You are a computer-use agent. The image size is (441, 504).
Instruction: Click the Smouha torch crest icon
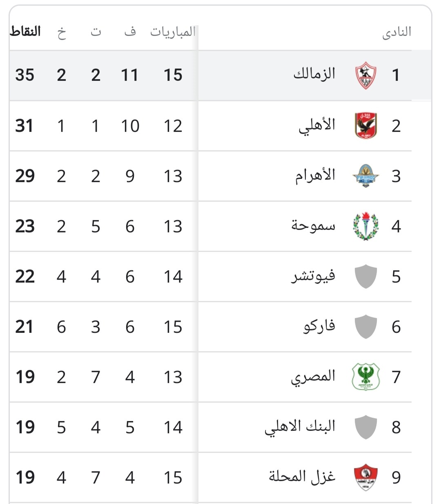(365, 226)
